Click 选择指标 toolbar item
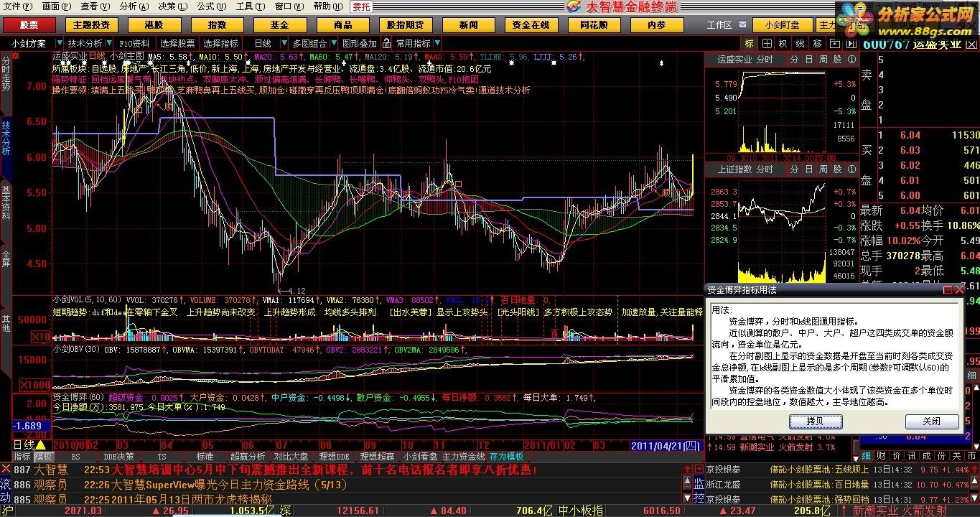This screenshot has height=517, width=980. point(220,43)
